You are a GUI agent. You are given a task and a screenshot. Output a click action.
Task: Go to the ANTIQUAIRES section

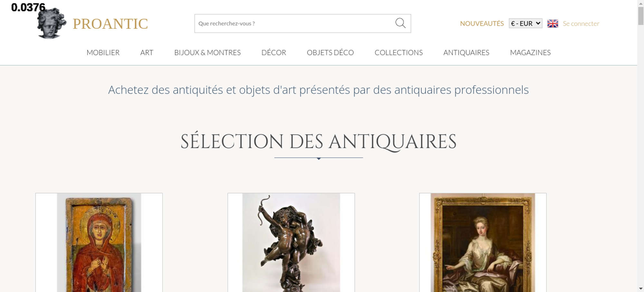[466, 52]
